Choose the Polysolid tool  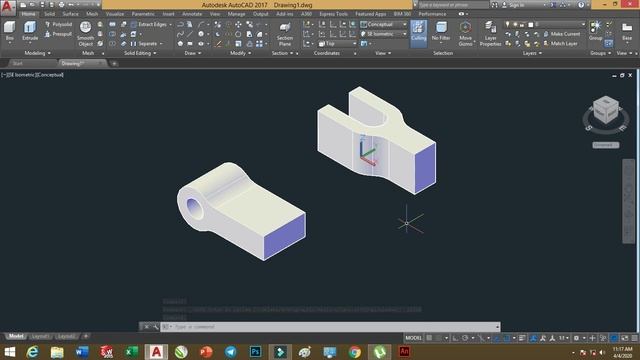(58, 24)
